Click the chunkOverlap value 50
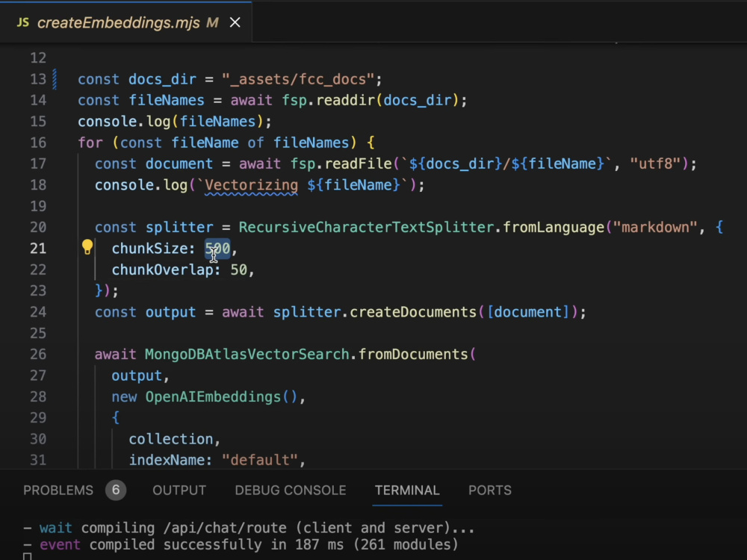Image resolution: width=747 pixels, height=560 pixels. [x=239, y=270]
